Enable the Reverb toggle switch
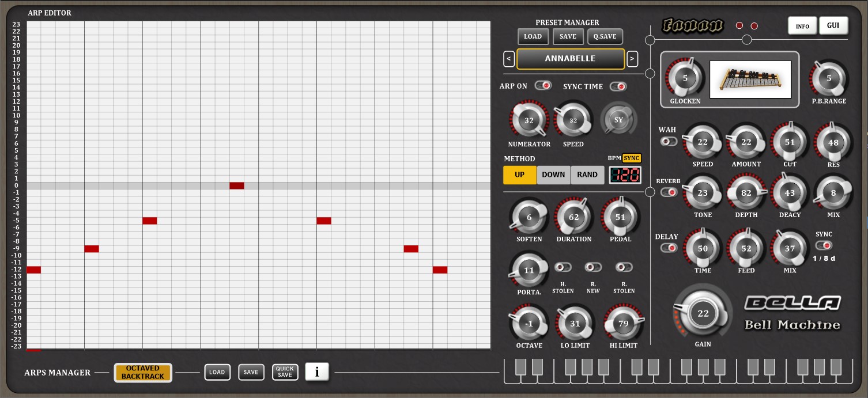The image size is (868, 398). (x=669, y=192)
